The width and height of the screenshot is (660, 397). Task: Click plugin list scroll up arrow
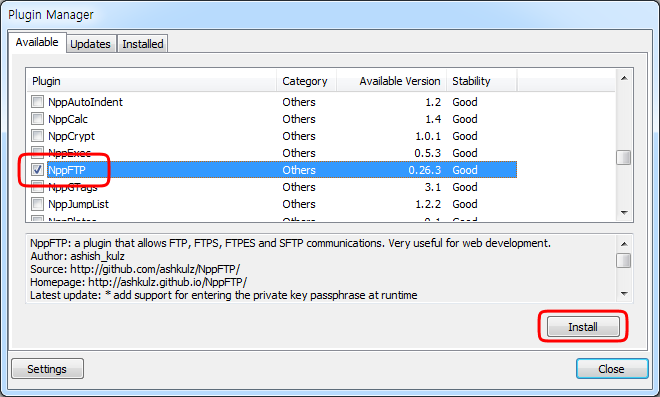(624, 78)
